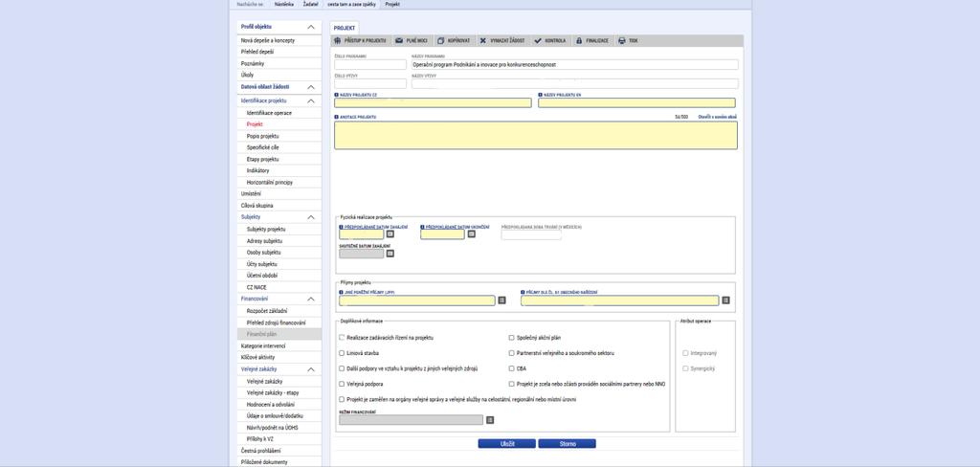Run Kontrola checkmark icon
980x467 pixels.
538,40
